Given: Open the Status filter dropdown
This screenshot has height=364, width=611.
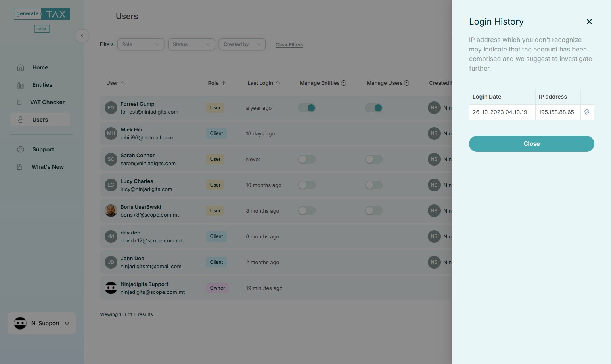Looking at the screenshot, I should (x=191, y=44).
